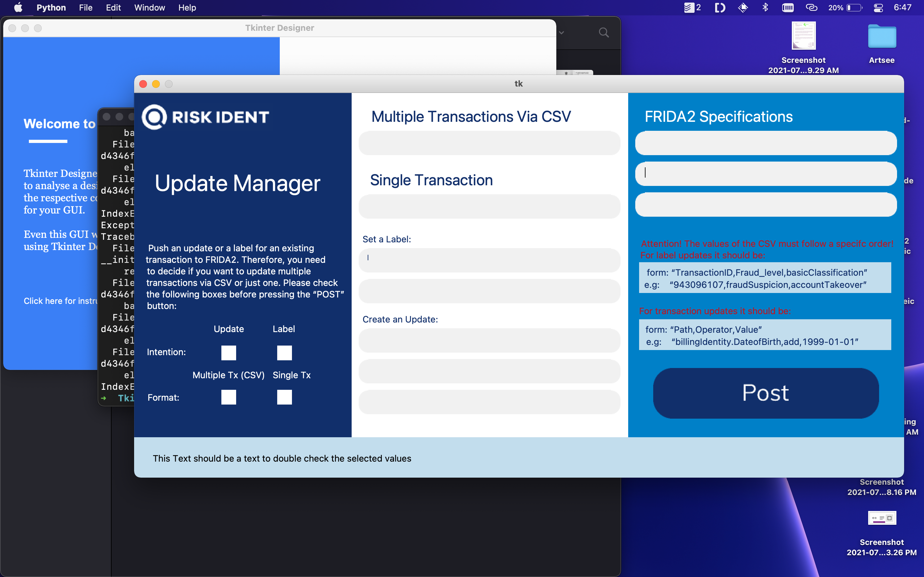Click the battery indicator icon
The image size is (924, 577).
coord(854,8)
